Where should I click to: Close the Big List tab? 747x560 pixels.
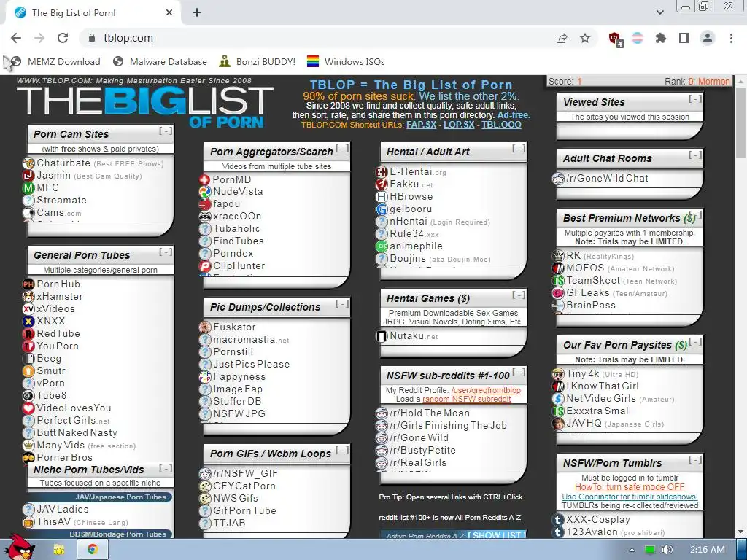point(169,13)
